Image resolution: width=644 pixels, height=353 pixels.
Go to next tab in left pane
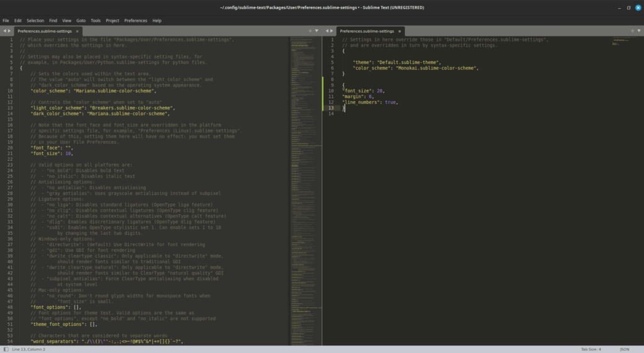pos(9,31)
